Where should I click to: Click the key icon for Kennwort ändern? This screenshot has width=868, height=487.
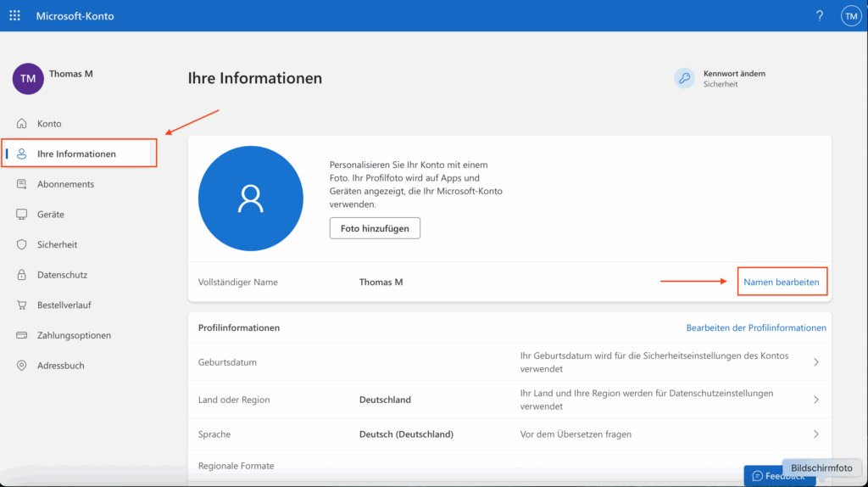coord(684,78)
